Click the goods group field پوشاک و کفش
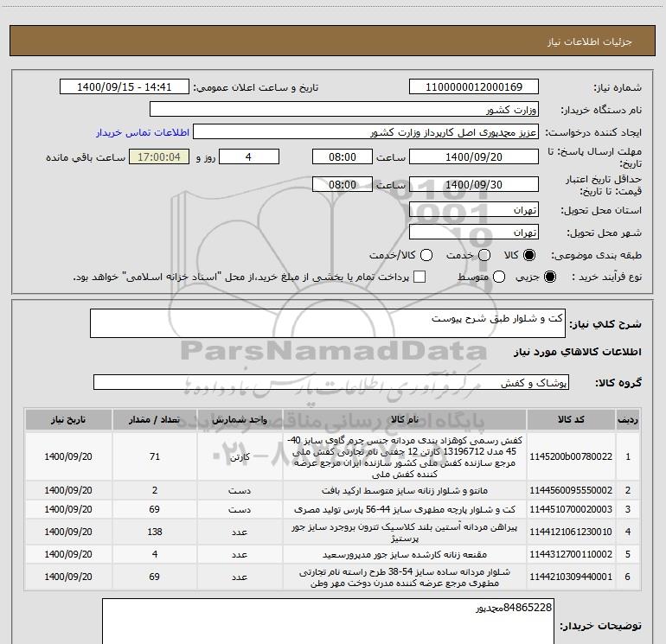This screenshot has height=644, width=666. (x=331, y=382)
